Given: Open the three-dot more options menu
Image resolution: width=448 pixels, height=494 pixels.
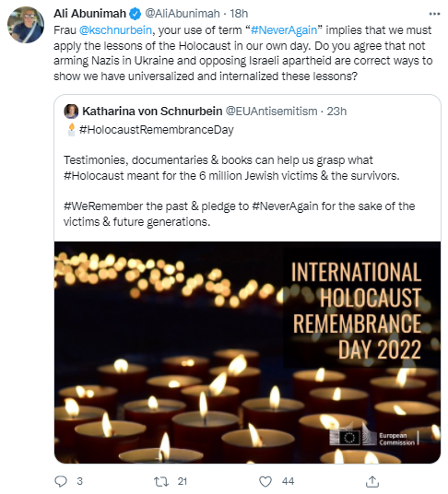Looking at the screenshot, I should (434, 14).
